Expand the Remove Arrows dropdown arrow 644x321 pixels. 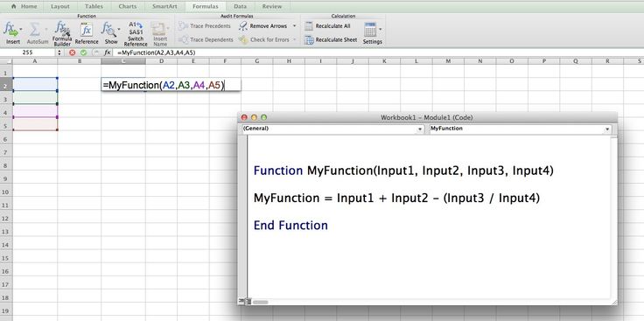pyautogui.click(x=295, y=26)
